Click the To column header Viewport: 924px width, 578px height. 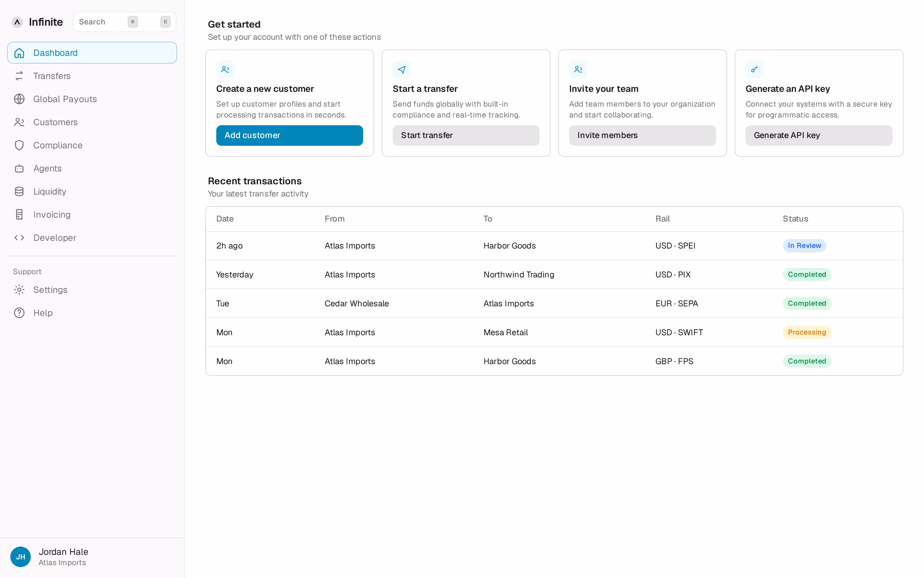(x=488, y=219)
